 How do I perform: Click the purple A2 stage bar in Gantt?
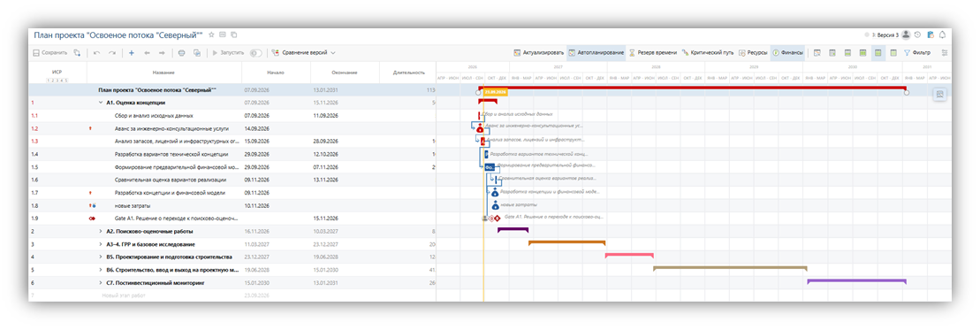tap(513, 230)
